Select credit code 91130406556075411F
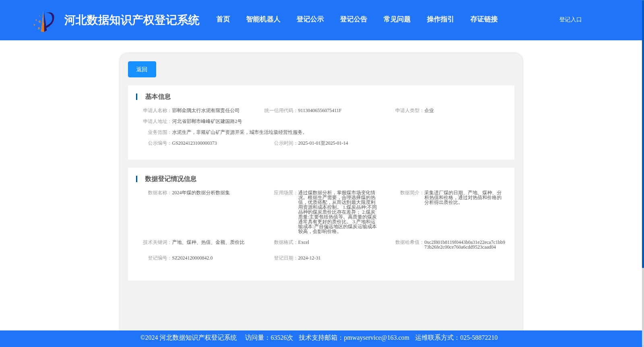 click(320, 110)
